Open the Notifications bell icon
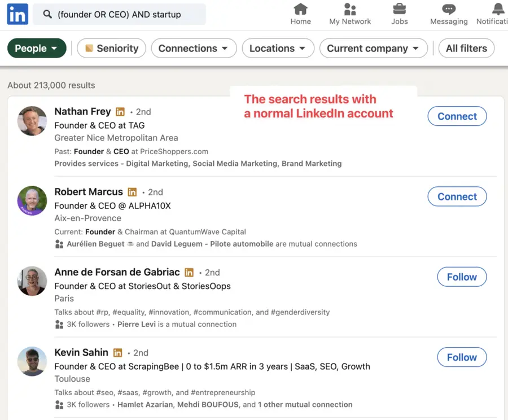Image resolution: width=508 pixels, height=420 pixels. click(497, 10)
